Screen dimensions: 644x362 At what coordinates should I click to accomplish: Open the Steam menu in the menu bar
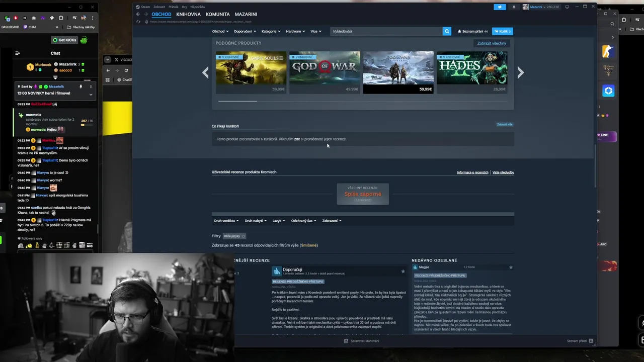(144, 7)
